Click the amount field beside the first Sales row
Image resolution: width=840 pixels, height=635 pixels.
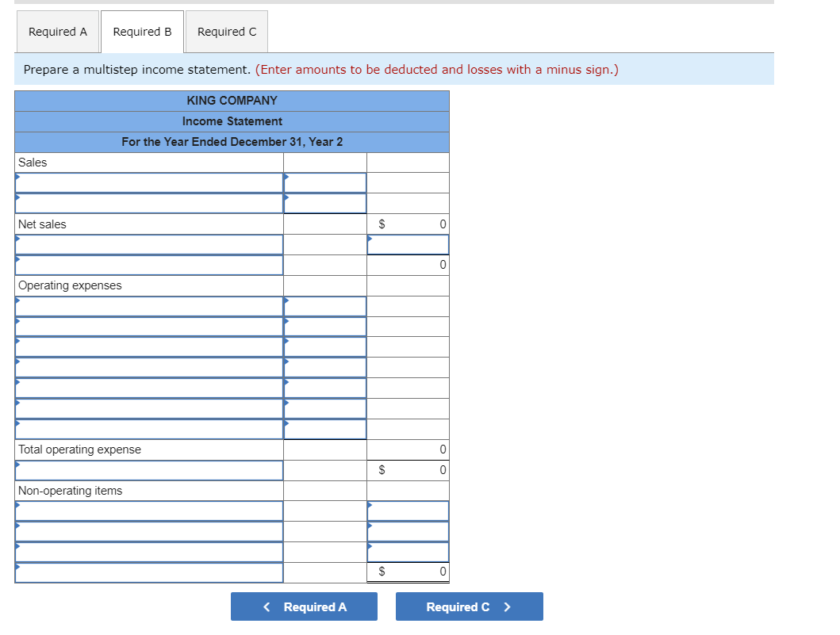(324, 182)
